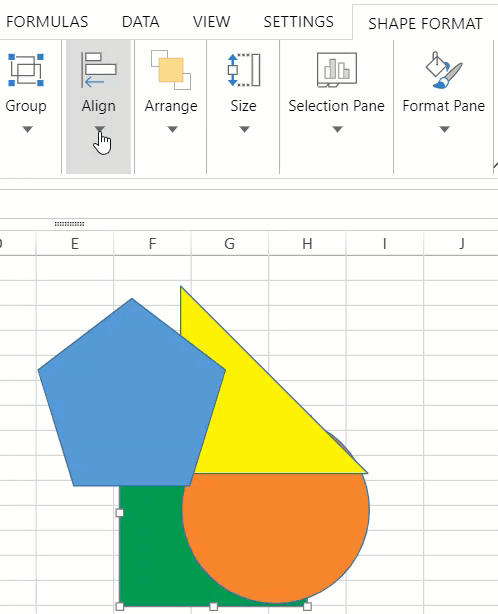498x614 pixels.
Task: Expand the Group dropdown arrow
Action: pos(27,129)
